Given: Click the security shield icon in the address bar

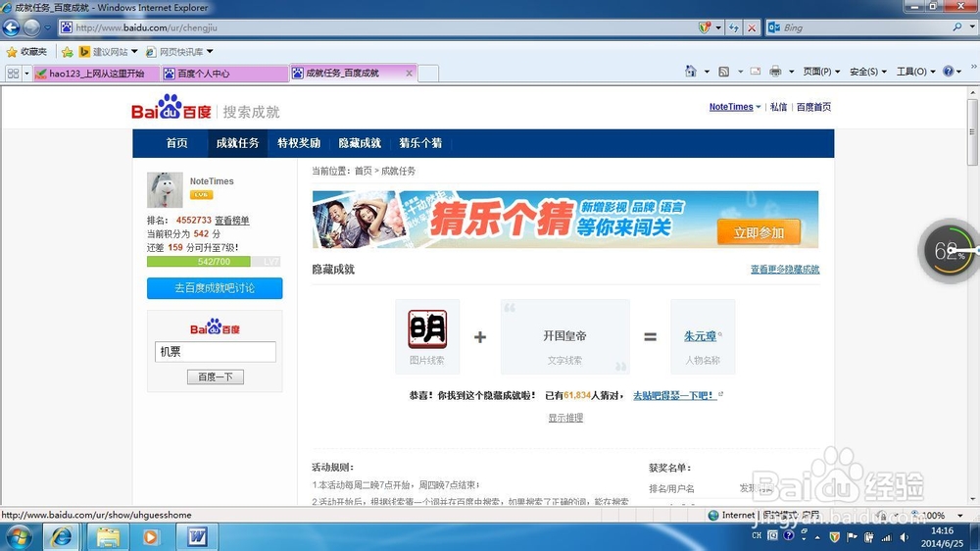Looking at the screenshot, I should (x=705, y=27).
